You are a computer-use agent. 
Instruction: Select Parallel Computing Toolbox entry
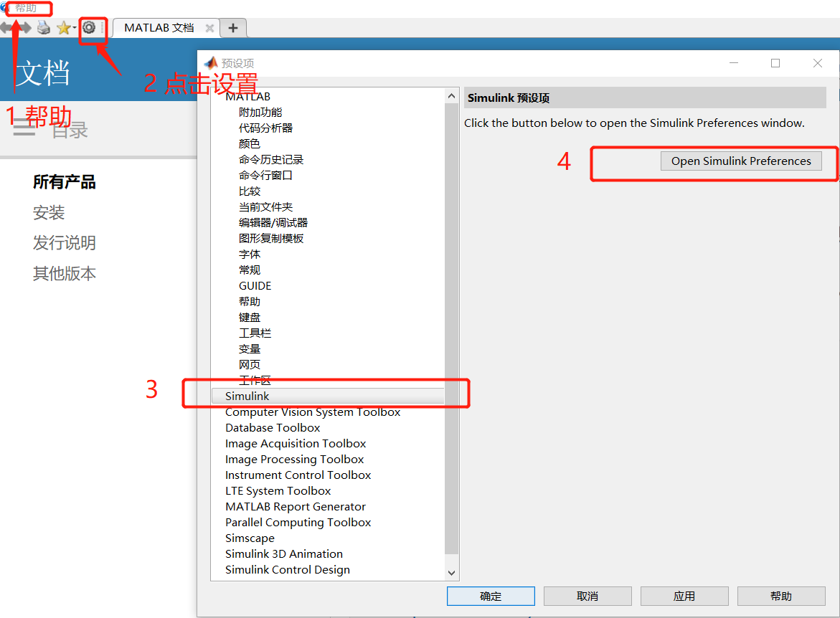coord(298,523)
